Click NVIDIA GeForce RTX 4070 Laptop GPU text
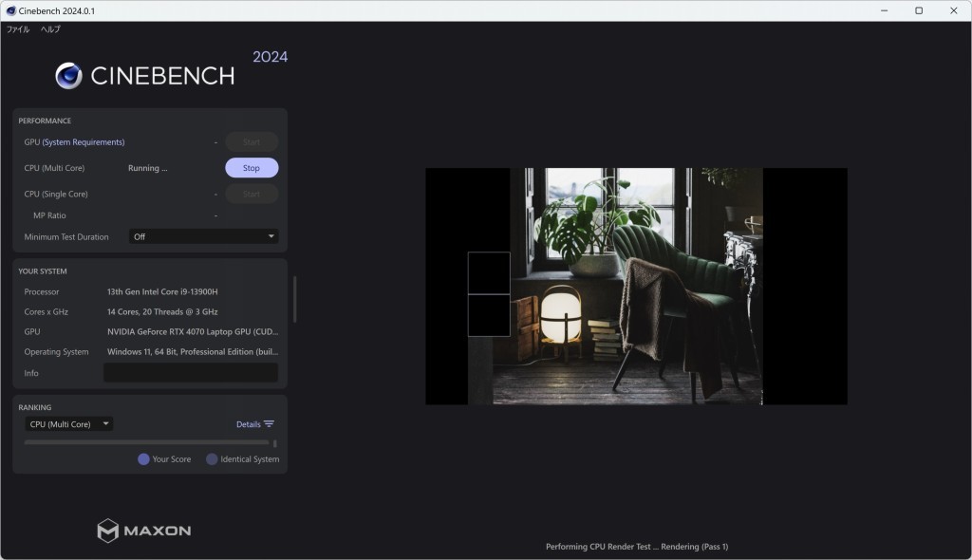972x560 pixels. coord(192,332)
